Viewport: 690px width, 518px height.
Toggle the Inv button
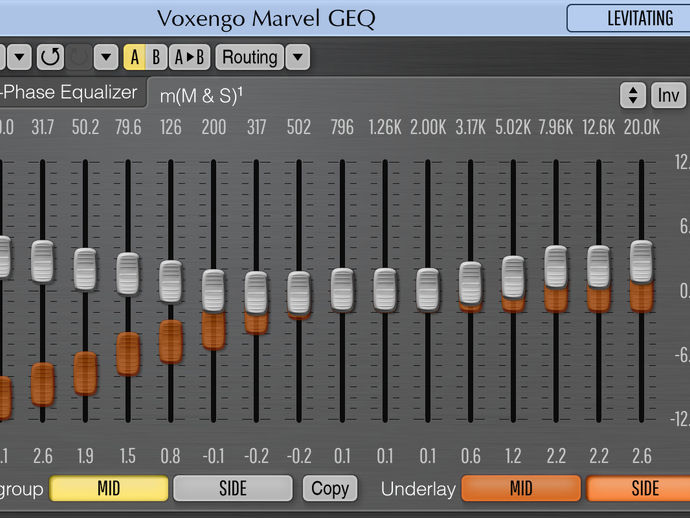coord(668,95)
